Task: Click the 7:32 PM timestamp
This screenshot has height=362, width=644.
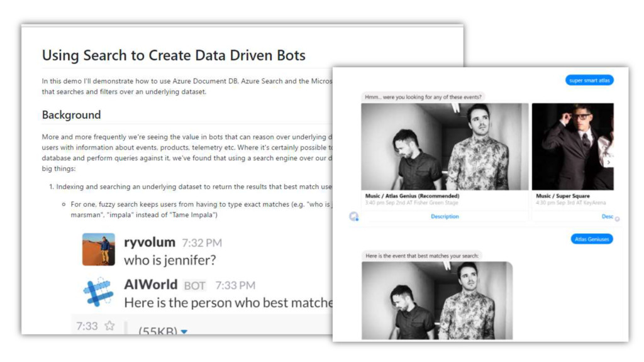Action: (x=202, y=243)
